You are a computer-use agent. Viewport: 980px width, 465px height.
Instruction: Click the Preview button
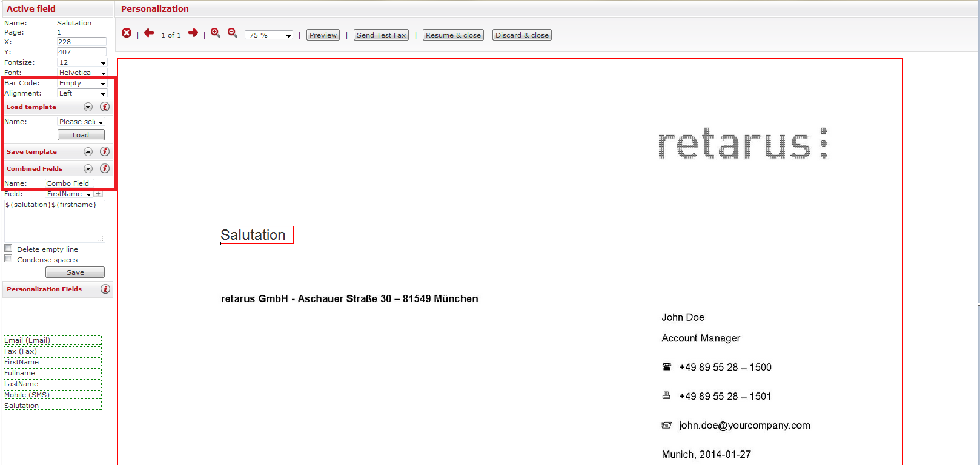click(323, 35)
